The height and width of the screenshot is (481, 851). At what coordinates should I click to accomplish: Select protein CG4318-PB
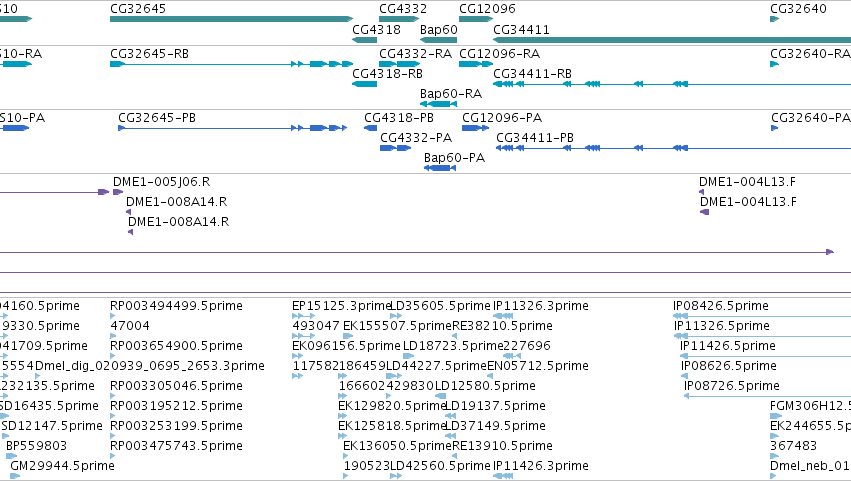tap(370, 128)
